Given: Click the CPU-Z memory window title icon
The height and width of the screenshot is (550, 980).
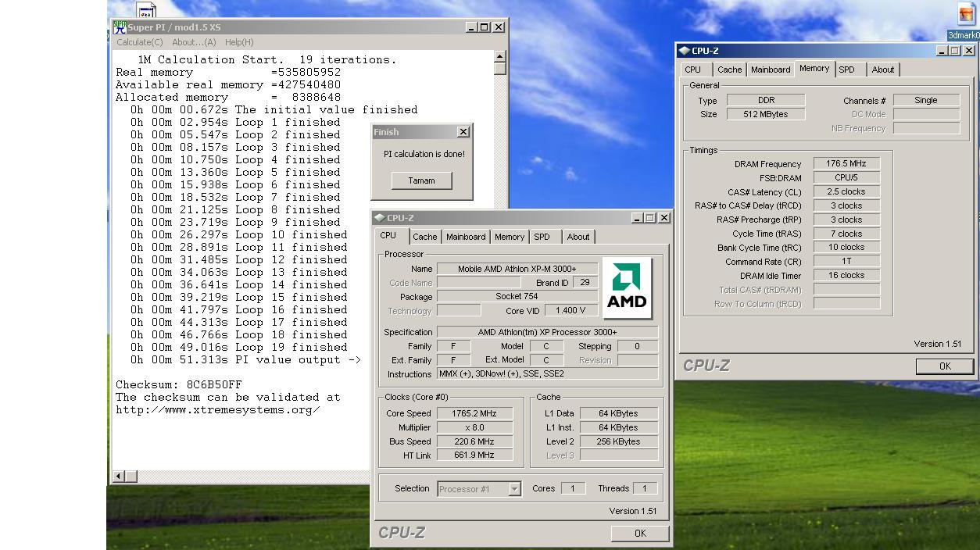Looking at the screenshot, I should pos(684,51).
